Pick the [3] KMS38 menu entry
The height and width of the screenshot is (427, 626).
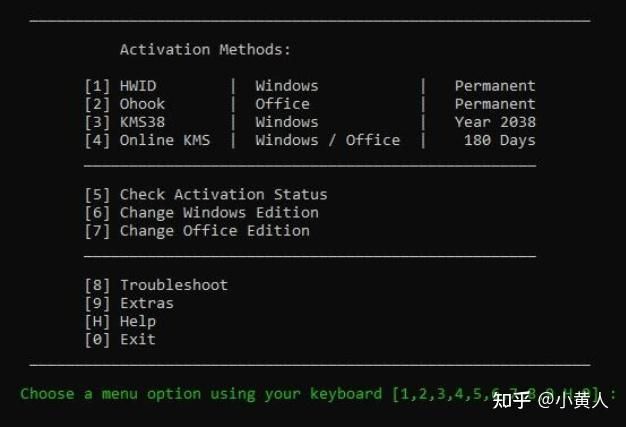(x=125, y=122)
